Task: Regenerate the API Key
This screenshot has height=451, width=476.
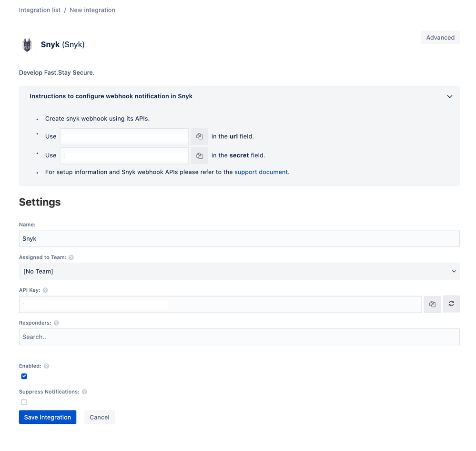Action: click(x=451, y=304)
